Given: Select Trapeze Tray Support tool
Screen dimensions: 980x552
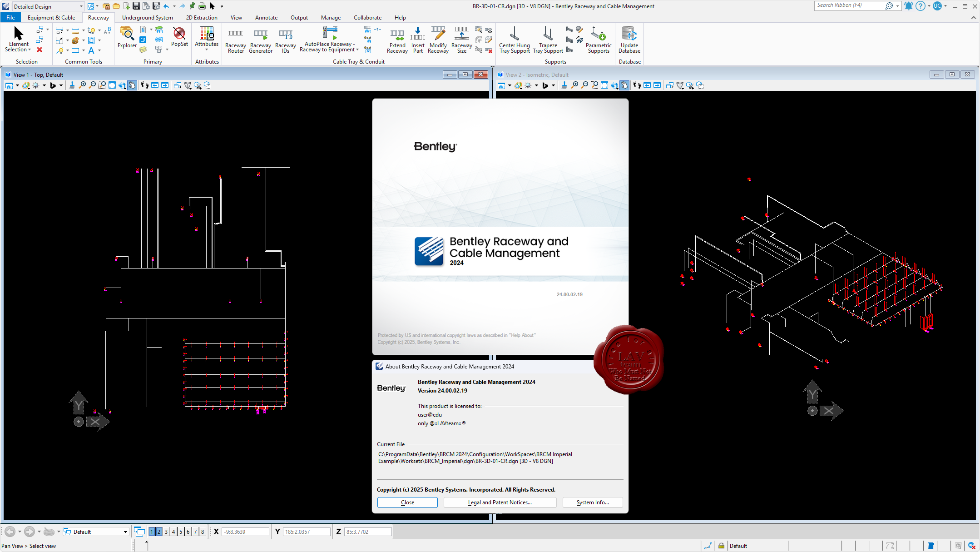Looking at the screenshot, I should (x=548, y=40).
